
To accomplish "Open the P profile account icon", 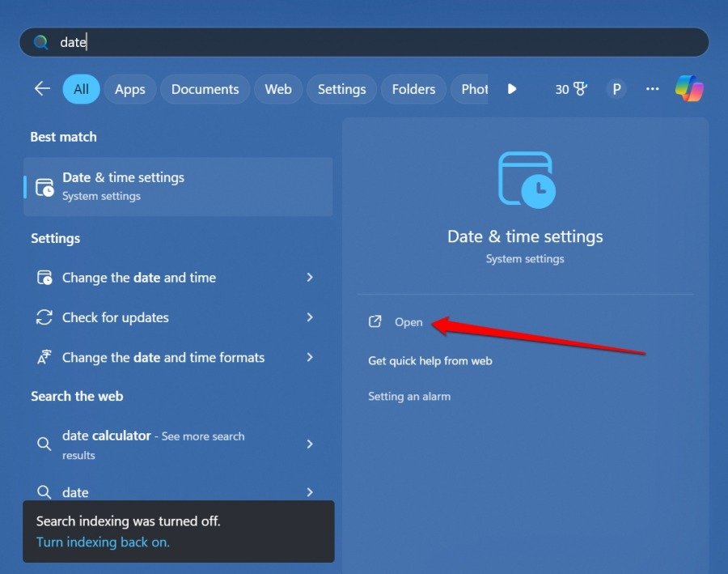I will [616, 89].
